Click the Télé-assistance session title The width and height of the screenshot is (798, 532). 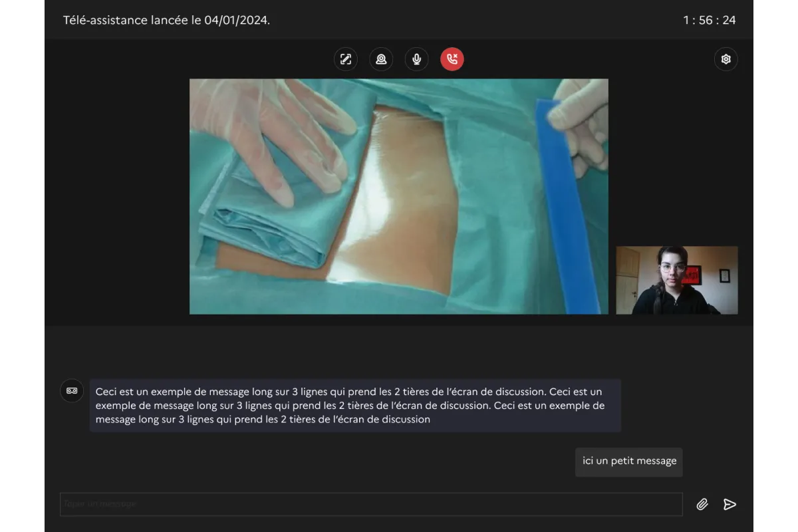coord(168,20)
